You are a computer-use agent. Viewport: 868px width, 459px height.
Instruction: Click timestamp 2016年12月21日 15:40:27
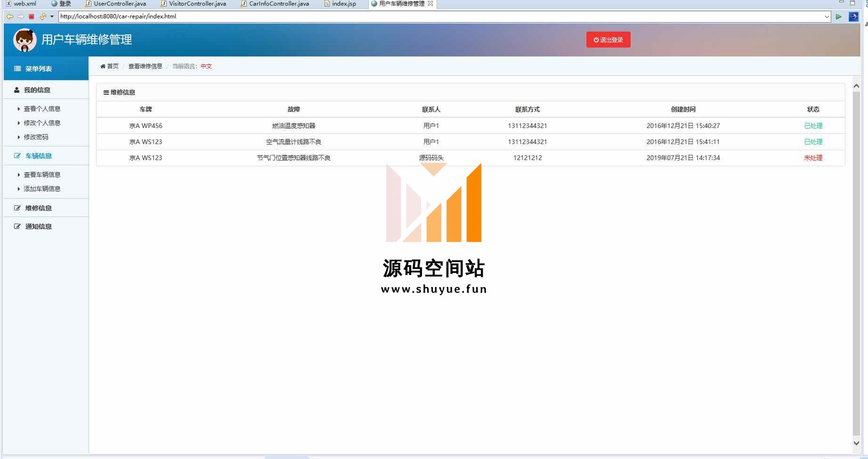(683, 126)
